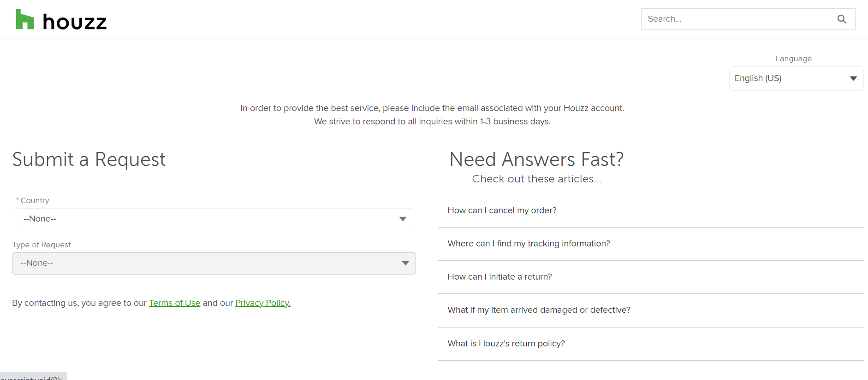Follow the Privacy Policy link
This screenshot has width=868, height=380.
[262, 303]
